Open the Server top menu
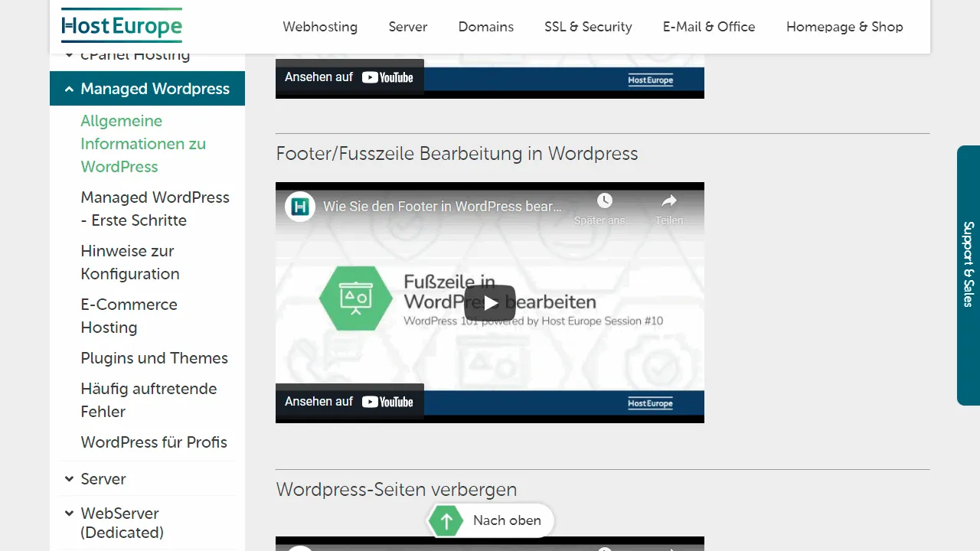The height and width of the screenshot is (551, 980). point(408,27)
